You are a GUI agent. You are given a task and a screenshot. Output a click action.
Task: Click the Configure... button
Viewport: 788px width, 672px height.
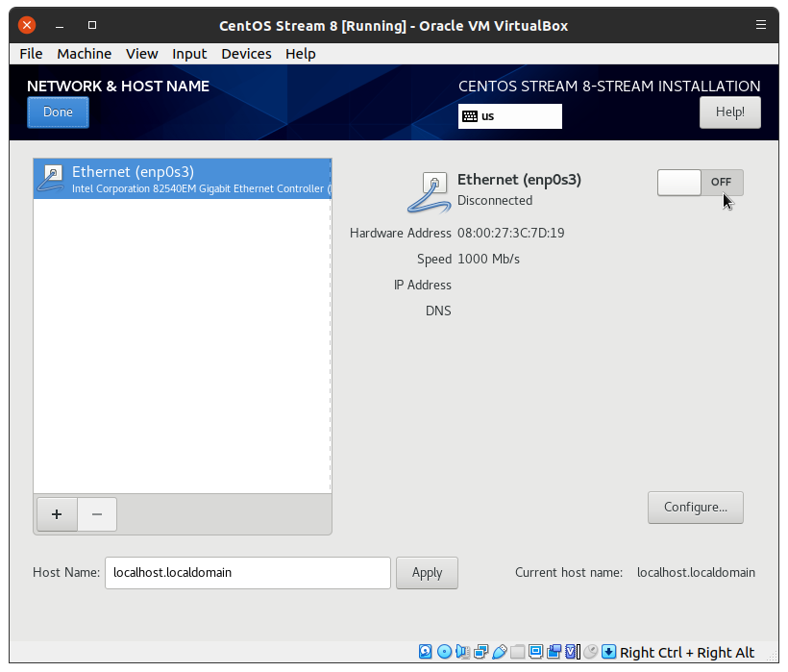[695, 507]
